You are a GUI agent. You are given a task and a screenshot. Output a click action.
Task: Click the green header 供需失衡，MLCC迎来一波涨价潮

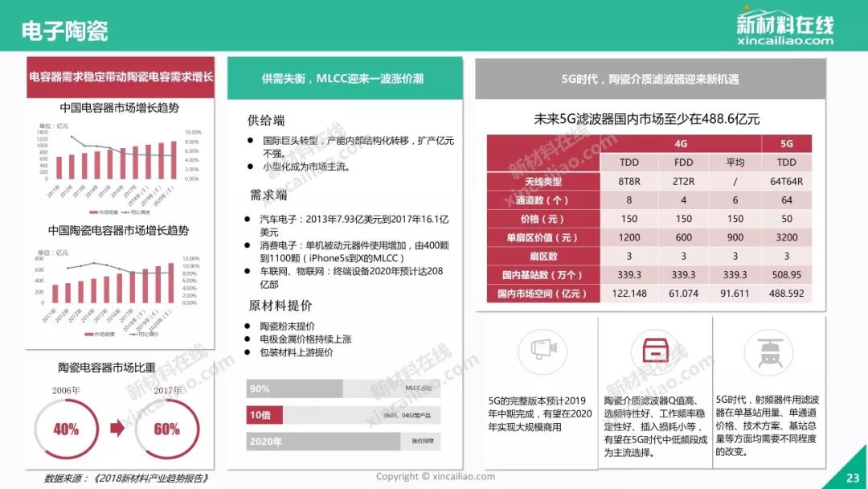[344, 78]
